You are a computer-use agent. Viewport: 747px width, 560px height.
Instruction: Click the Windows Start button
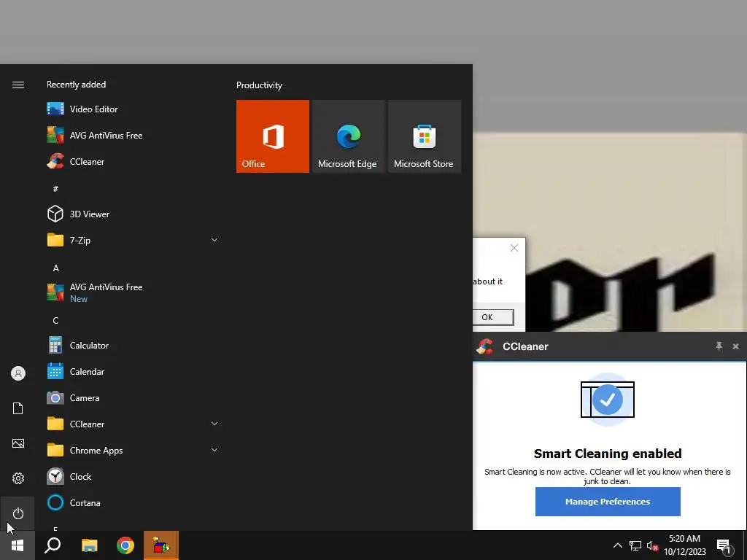click(18, 545)
